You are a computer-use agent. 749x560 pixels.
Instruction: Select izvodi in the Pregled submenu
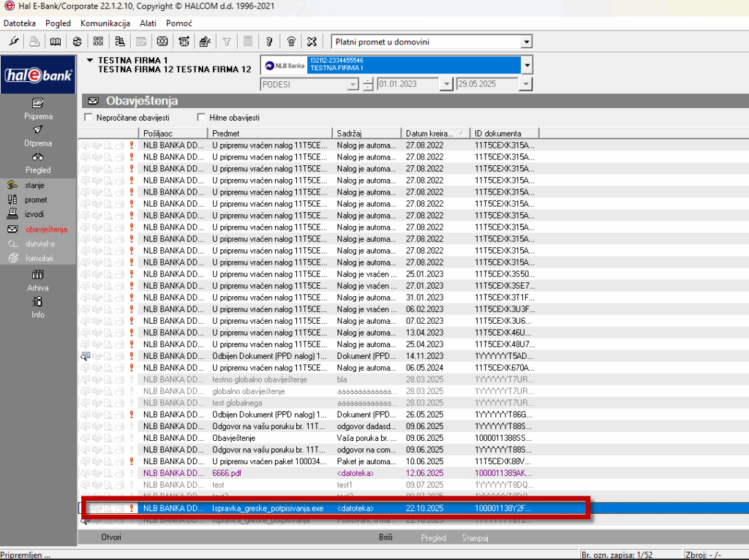[x=35, y=214]
